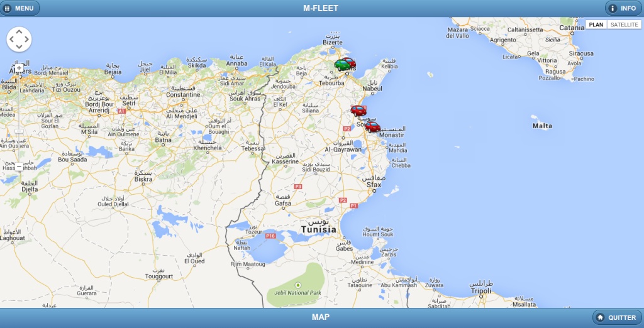Pan map down with bottom arrow
Image resolution: width=644 pixels, height=328 pixels.
tap(19, 46)
